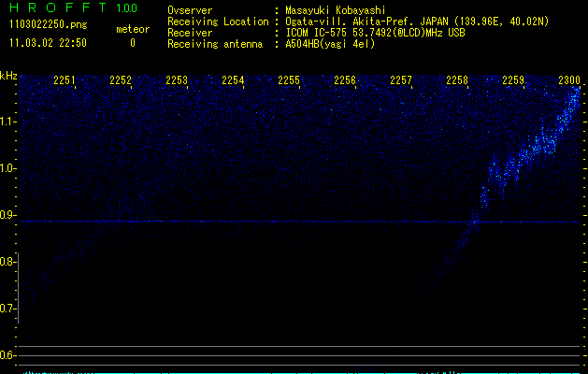Click the HROFFT 1.0.0 title text

pyautogui.click(x=74, y=7)
